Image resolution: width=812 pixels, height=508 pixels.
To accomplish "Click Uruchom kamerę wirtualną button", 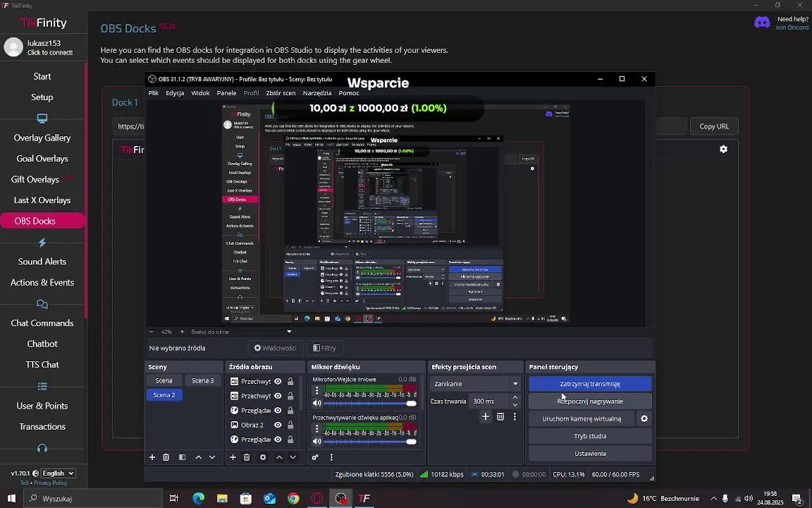I will (582, 419).
